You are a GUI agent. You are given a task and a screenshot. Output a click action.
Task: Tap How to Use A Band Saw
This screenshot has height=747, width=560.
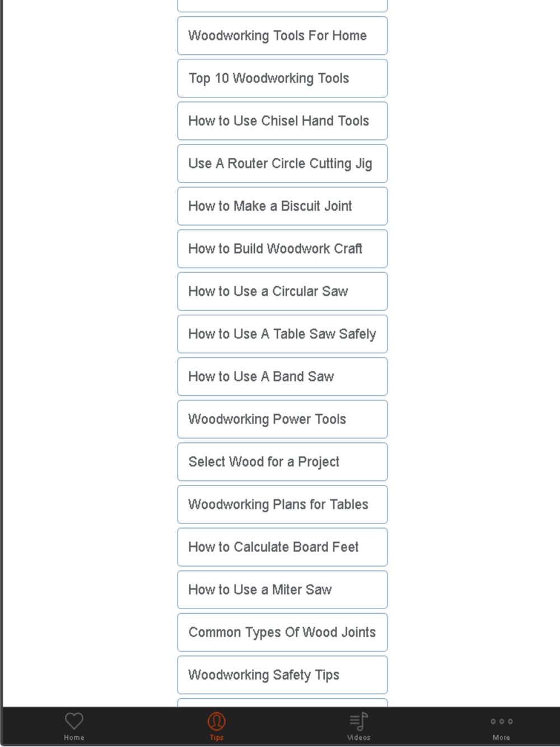[282, 376]
